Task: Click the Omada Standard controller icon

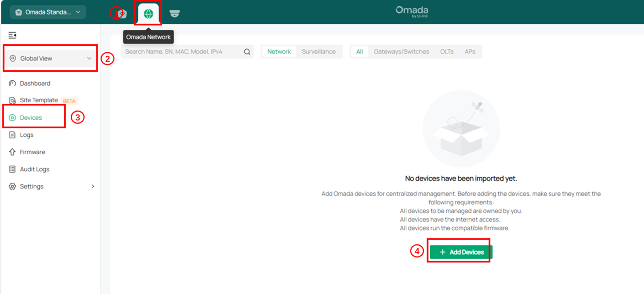Action: coord(19,12)
